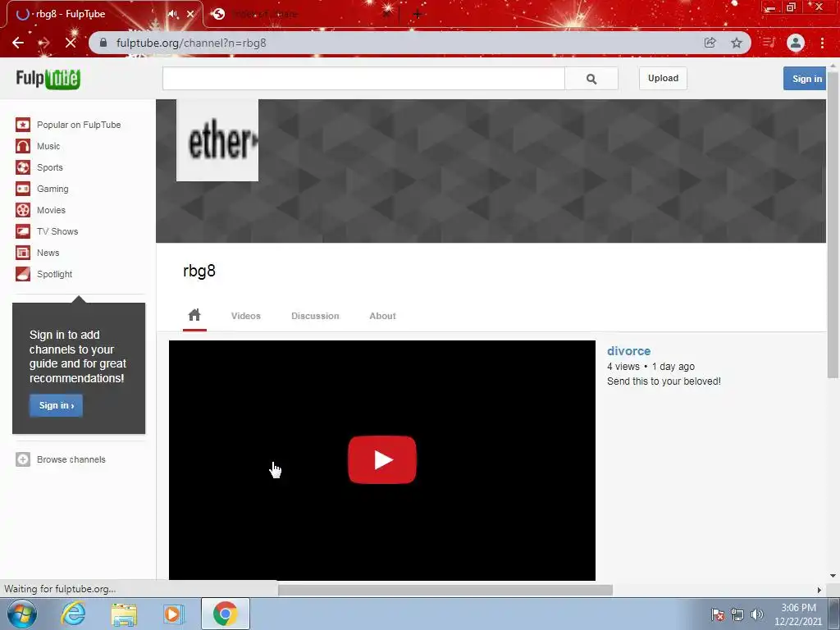Viewport: 840px width, 630px height.
Task: Open Windows Media Player from taskbar
Action: pos(173,614)
